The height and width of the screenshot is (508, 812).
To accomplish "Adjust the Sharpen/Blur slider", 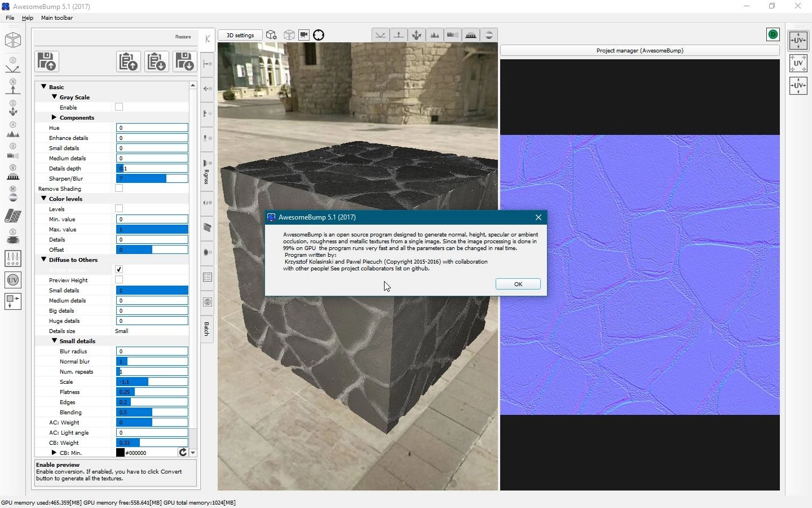I will click(x=152, y=178).
